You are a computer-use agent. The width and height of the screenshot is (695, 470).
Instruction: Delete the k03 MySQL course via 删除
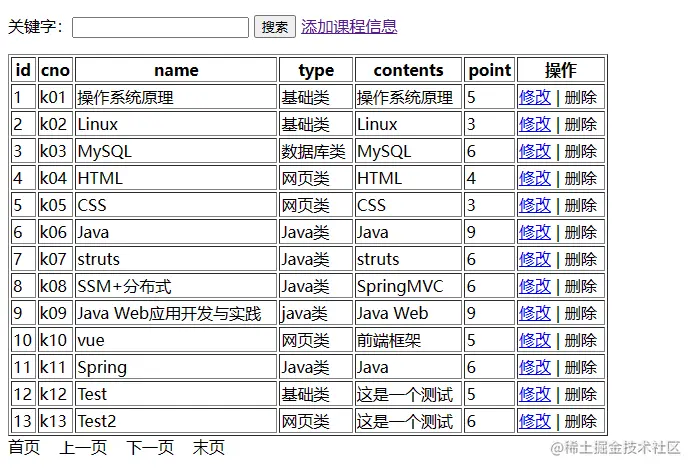[x=581, y=151]
